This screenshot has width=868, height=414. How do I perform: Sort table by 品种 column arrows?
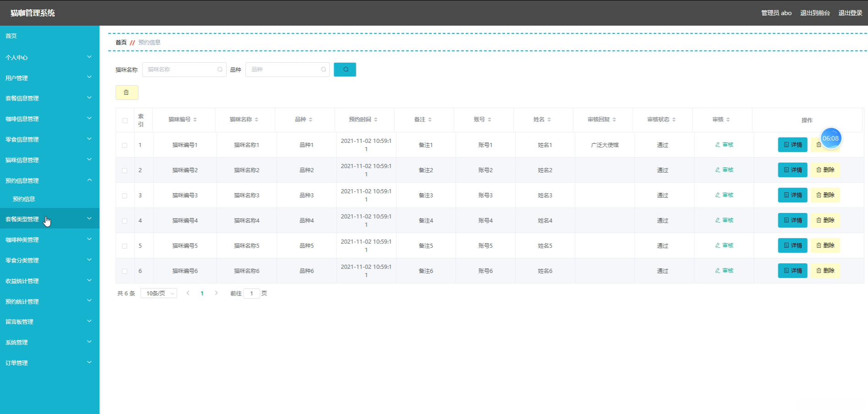(x=311, y=120)
